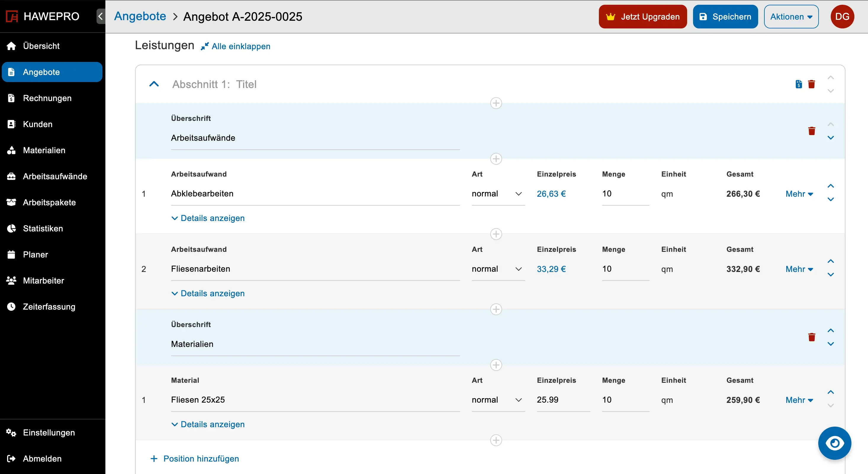Click the HAWEPRO logo
Viewport: 868px width, 474px height.
click(x=43, y=16)
